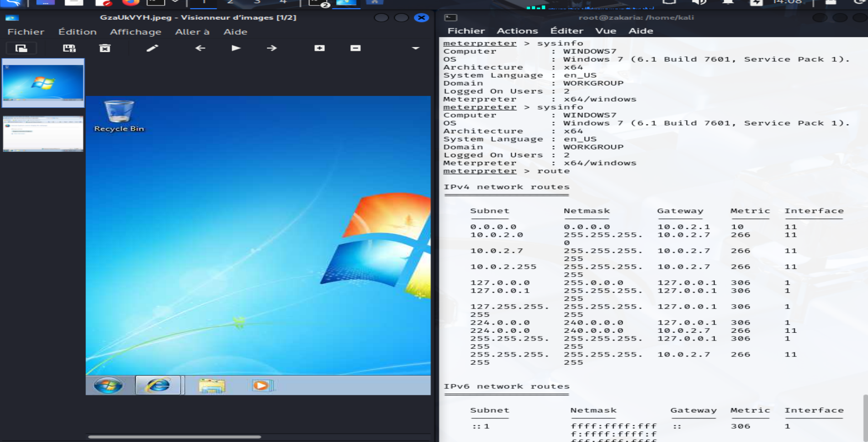Screen dimensions: 868x442
Task: Minimize the image viewer window
Action: pyautogui.click(x=381, y=18)
